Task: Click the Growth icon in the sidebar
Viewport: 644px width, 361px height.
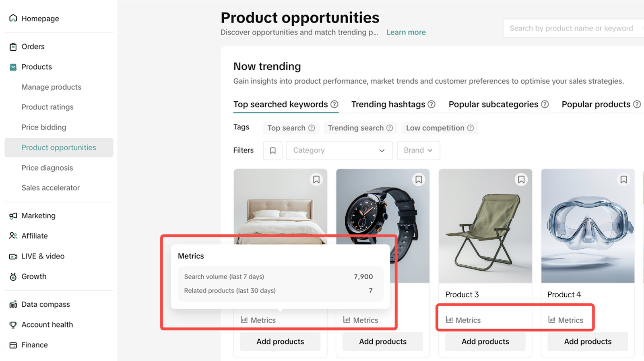Action: [x=14, y=276]
